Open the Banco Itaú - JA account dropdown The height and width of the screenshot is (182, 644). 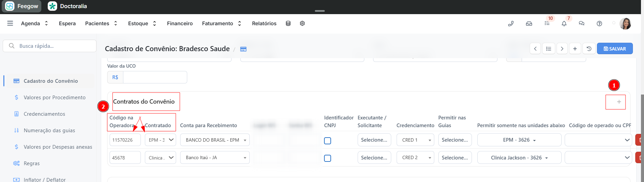coord(215,157)
